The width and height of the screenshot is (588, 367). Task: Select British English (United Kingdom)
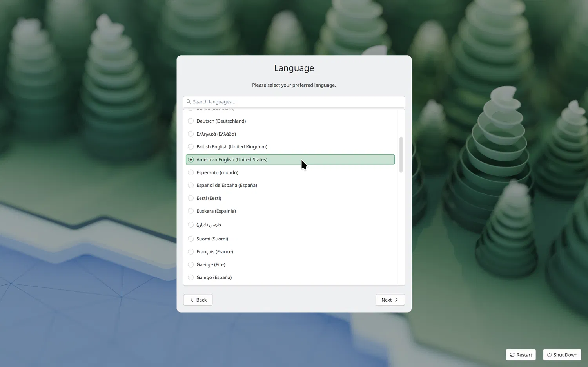[x=290, y=147]
